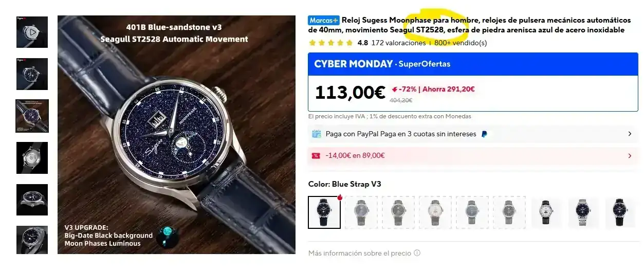Click the PayPal installments calendar icon
Screen dimensions: 644x270
[x=317, y=134]
